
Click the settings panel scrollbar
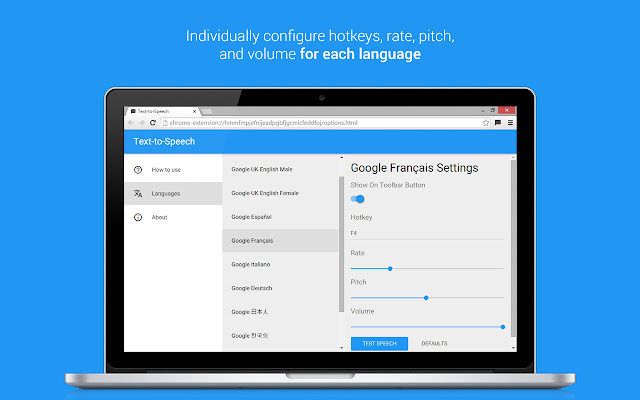pyautogui.click(x=513, y=248)
